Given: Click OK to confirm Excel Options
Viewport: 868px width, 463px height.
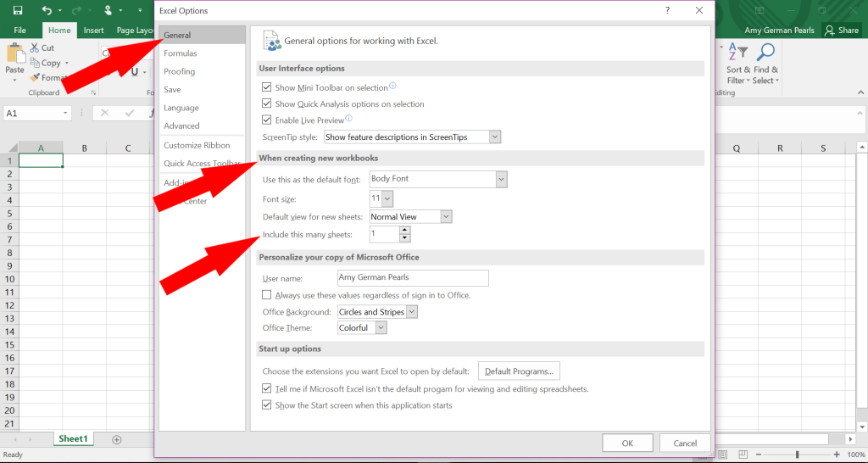Looking at the screenshot, I should 627,443.
